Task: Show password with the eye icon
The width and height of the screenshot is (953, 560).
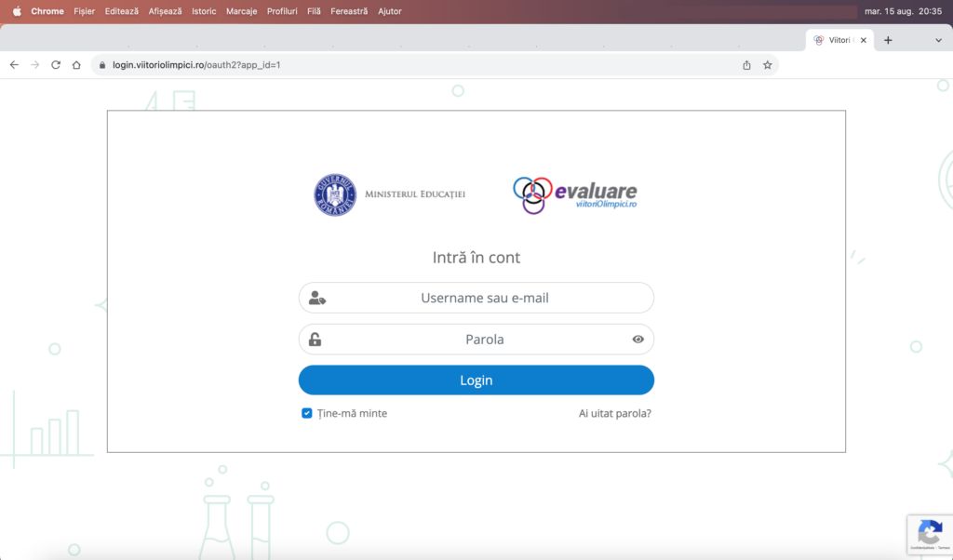Action: click(638, 340)
